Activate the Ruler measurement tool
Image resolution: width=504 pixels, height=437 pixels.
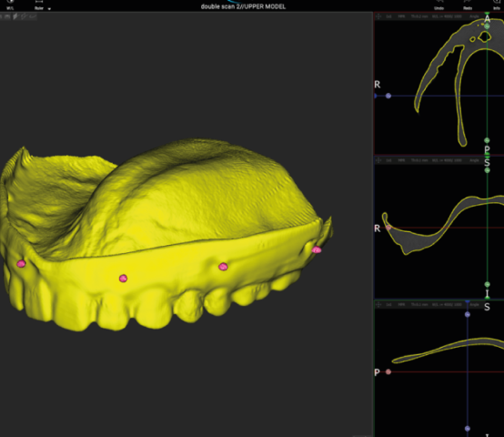pos(39,5)
